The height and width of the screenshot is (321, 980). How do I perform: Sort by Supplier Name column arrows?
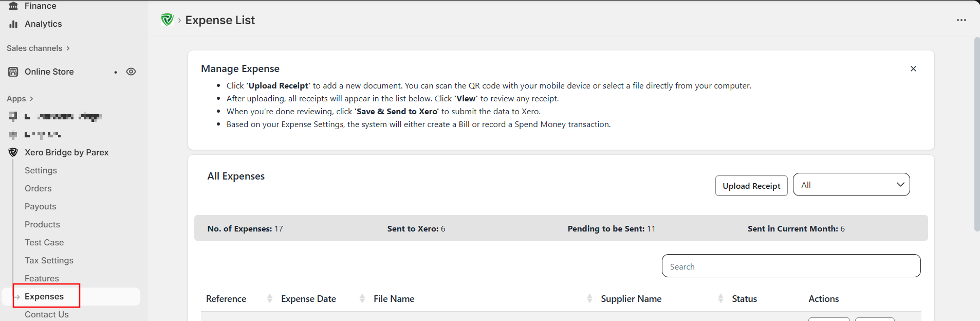tap(720, 299)
